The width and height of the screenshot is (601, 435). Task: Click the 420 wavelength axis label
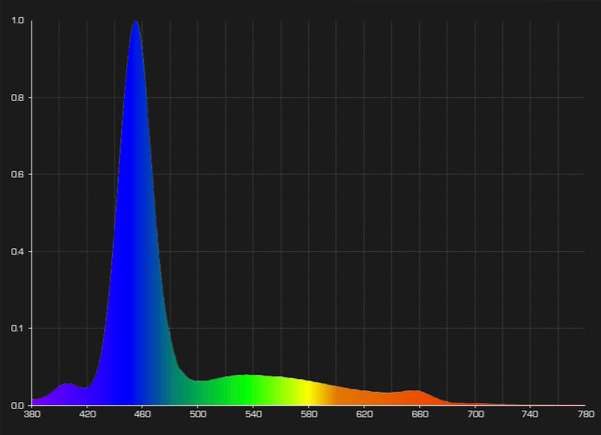pyautogui.click(x=87, y=414)
